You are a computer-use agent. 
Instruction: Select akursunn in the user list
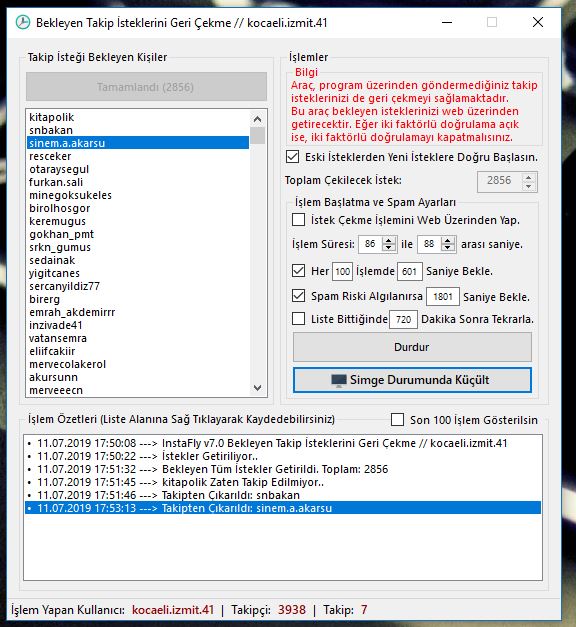click(138, 377)
